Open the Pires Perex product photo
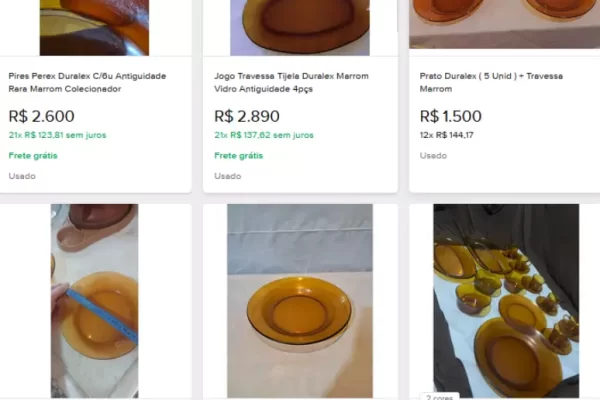Screen dimensions: 600x400 click(x=94, y=27)
